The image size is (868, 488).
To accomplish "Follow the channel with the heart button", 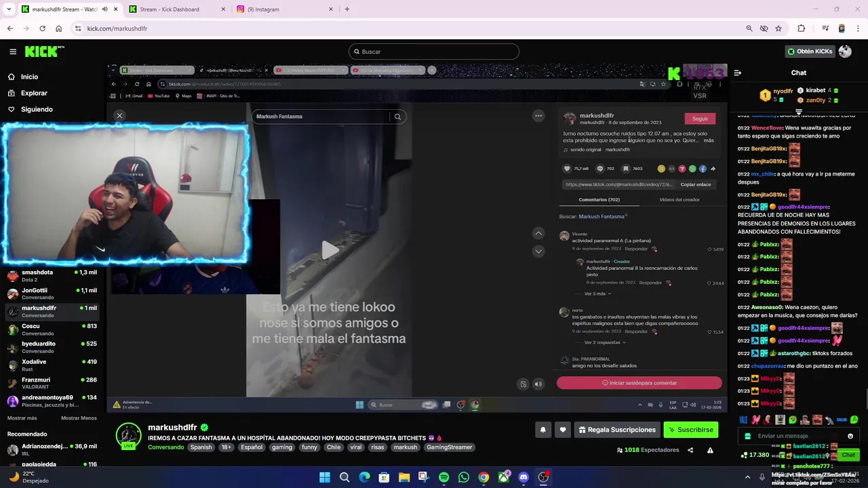I will point(562,430).
